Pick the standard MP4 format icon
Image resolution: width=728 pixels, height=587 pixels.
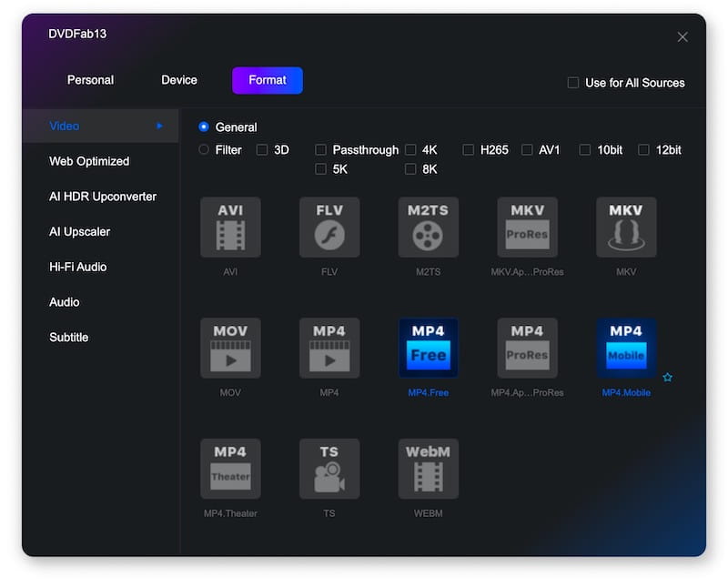click(x=329, y=348)
